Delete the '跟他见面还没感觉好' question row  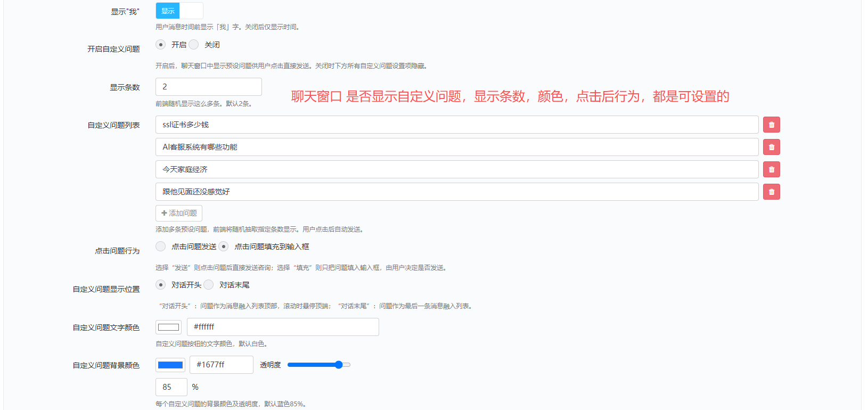[771, 192]
